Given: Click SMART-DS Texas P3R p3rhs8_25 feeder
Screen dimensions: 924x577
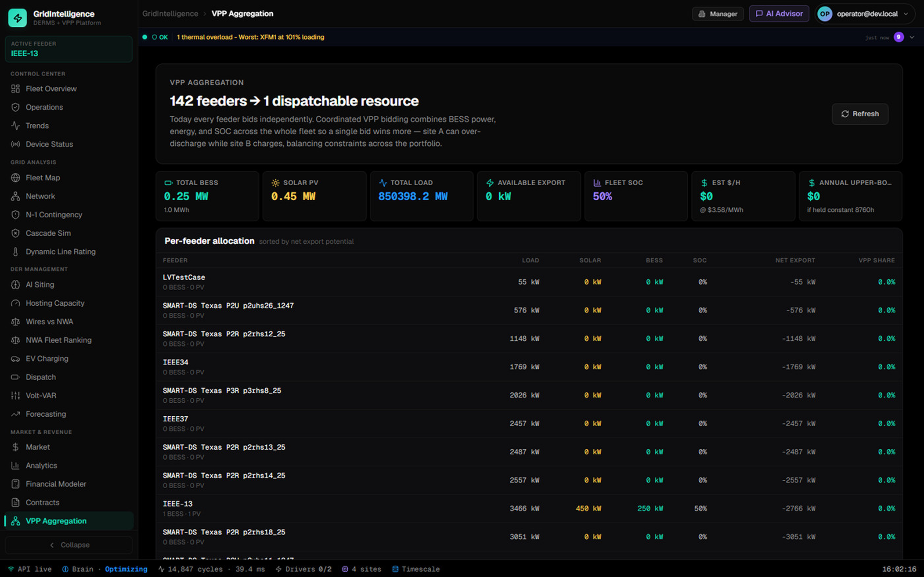Looking at the screenshot, I should (x=222, y=390).
